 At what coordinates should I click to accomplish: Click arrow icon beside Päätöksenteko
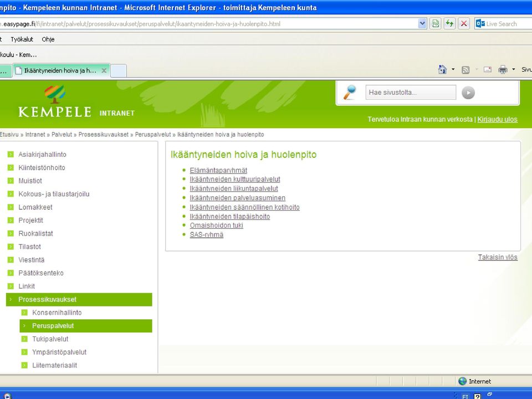11,273
